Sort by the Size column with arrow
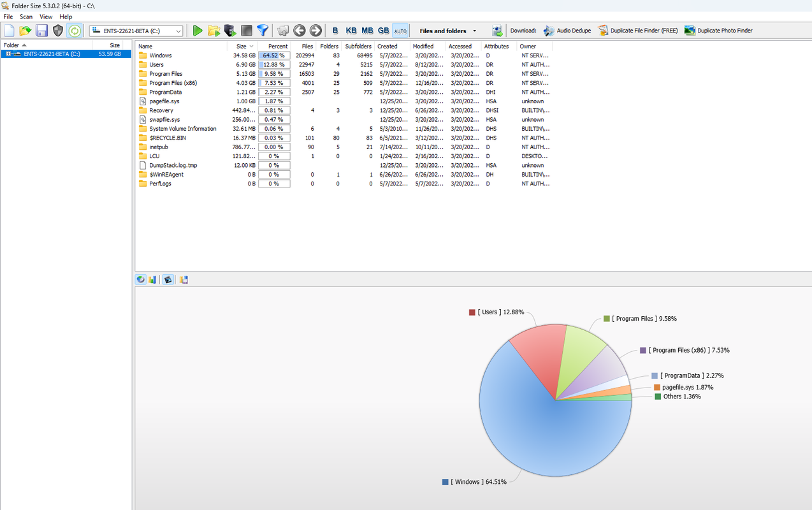The height and width of the screenshot is (510, 812). [243, 46]
